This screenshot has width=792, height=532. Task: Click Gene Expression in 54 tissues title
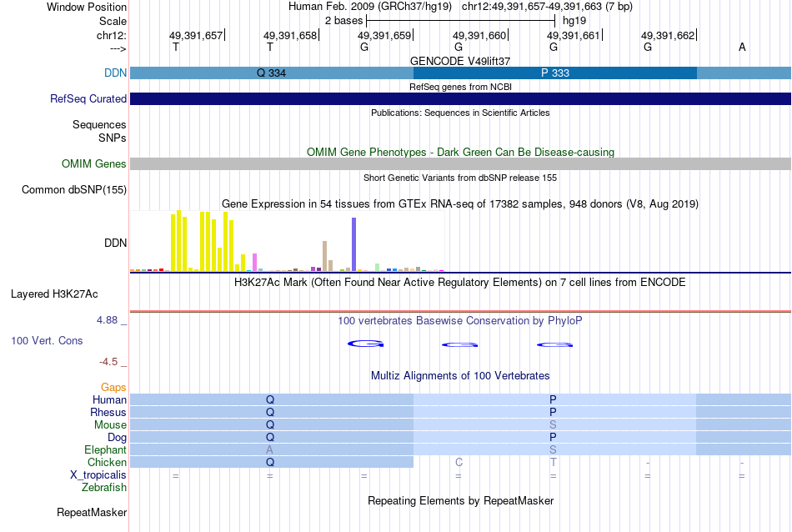(x=460, y=204)
